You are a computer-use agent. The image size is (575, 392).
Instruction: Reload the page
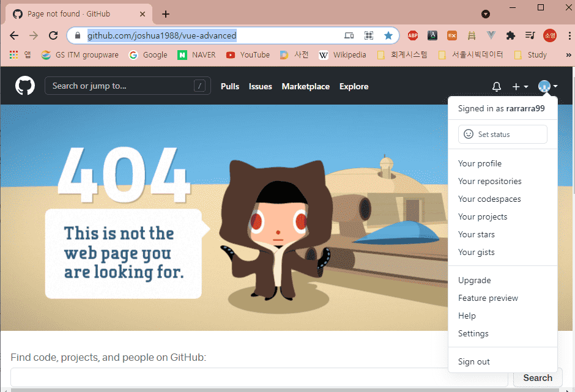click(54, 35)
